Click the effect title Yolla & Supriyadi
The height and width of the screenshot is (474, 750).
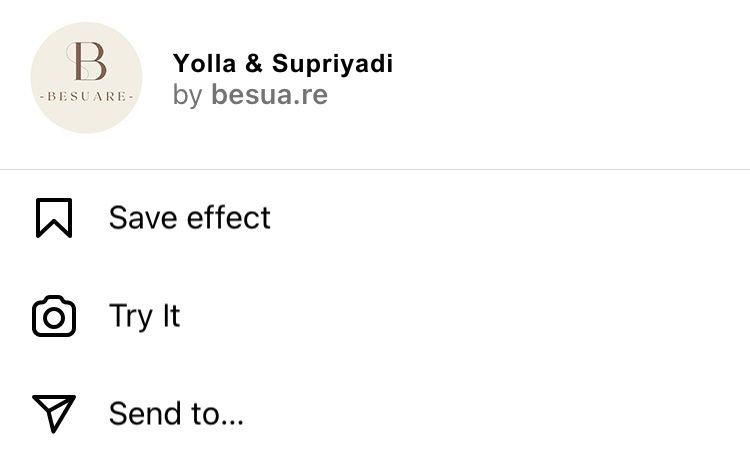(283, 64)
